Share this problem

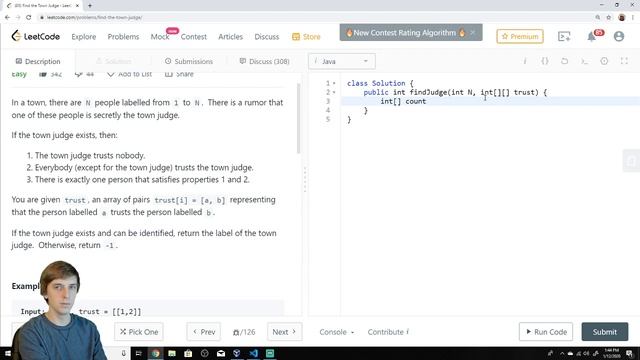(x=179, y=74)
